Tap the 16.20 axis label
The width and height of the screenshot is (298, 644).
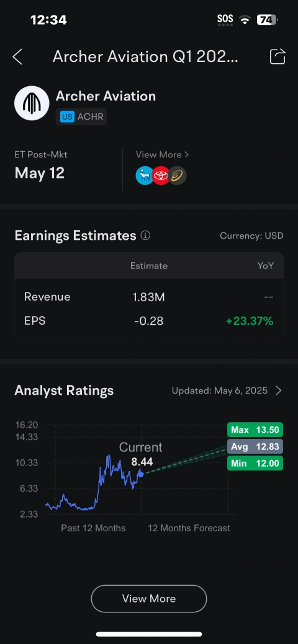coord(27,425)
